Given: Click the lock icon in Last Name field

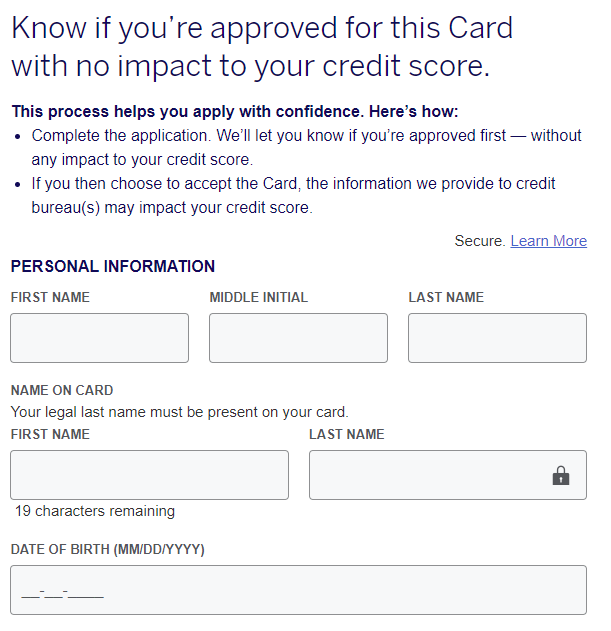Looking at the screenshot, I should [x=561, y=476].
